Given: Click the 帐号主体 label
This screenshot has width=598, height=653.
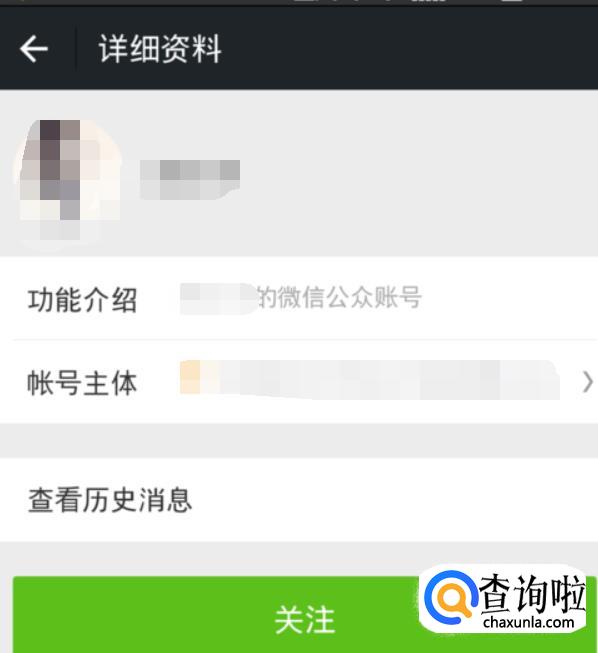Looking at the screenshot, I should [x=82, y=383].
